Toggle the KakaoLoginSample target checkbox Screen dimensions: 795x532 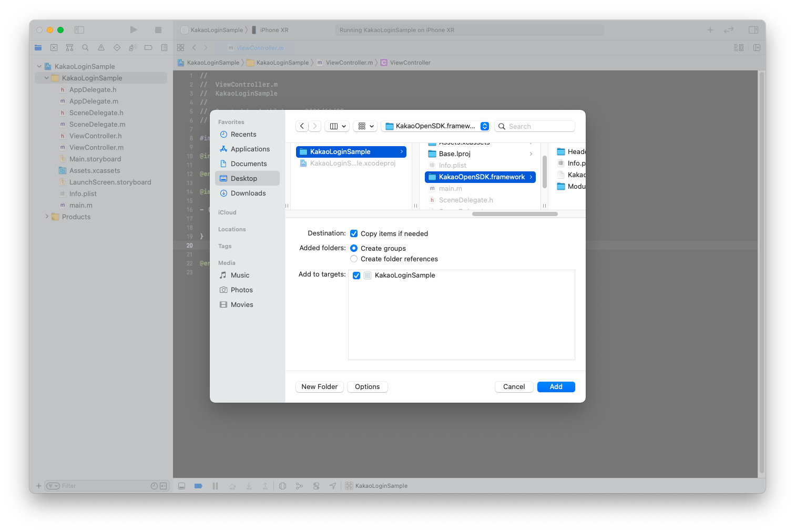tap(356, 275)
